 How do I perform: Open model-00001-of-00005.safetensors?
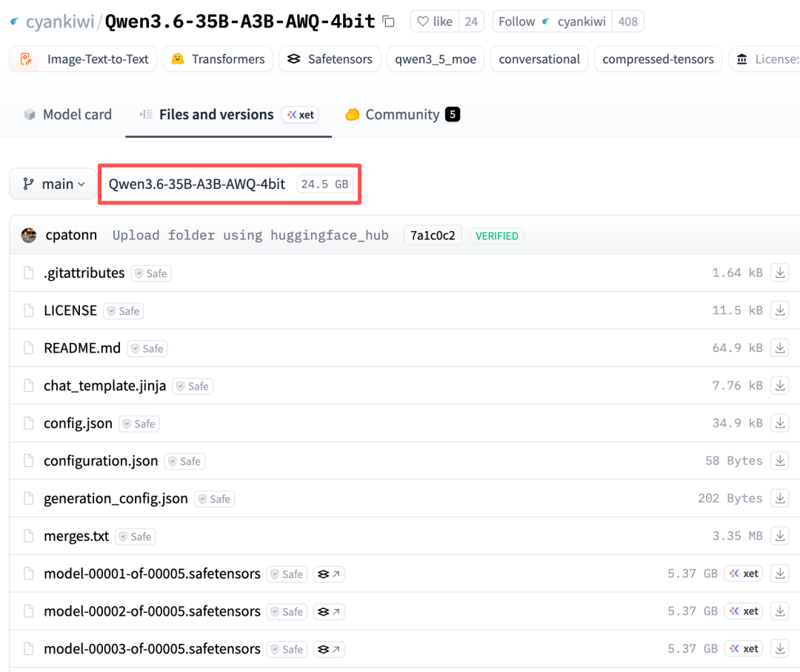pos(152,573)
